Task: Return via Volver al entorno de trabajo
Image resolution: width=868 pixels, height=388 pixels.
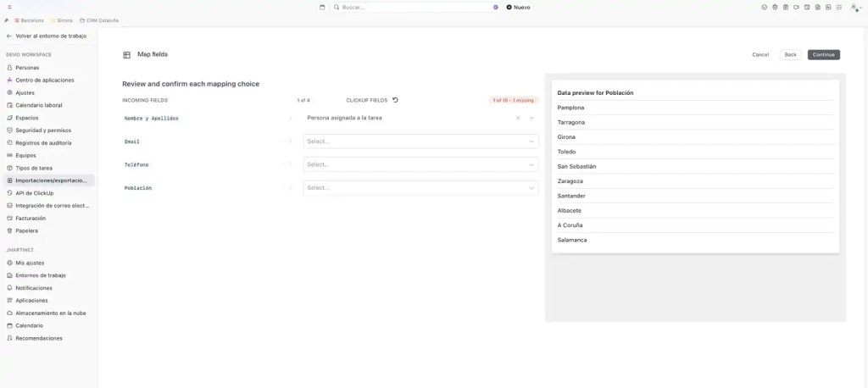Action: 47,36
